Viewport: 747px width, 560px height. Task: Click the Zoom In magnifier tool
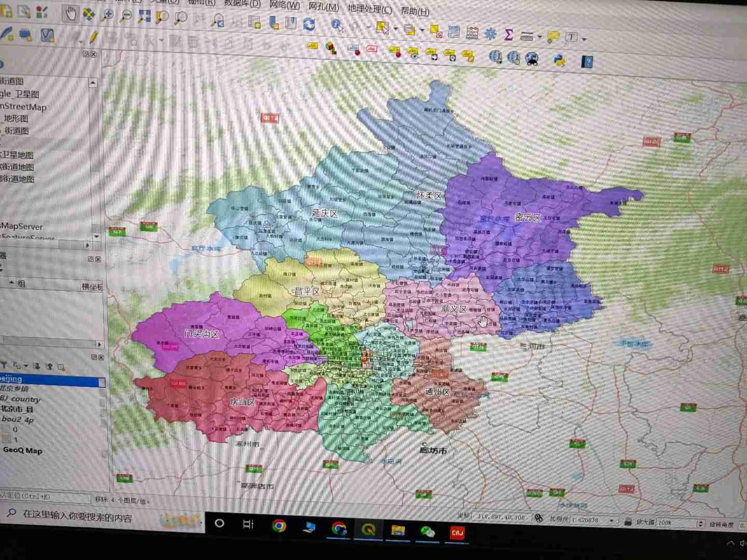tap(107, 16)
